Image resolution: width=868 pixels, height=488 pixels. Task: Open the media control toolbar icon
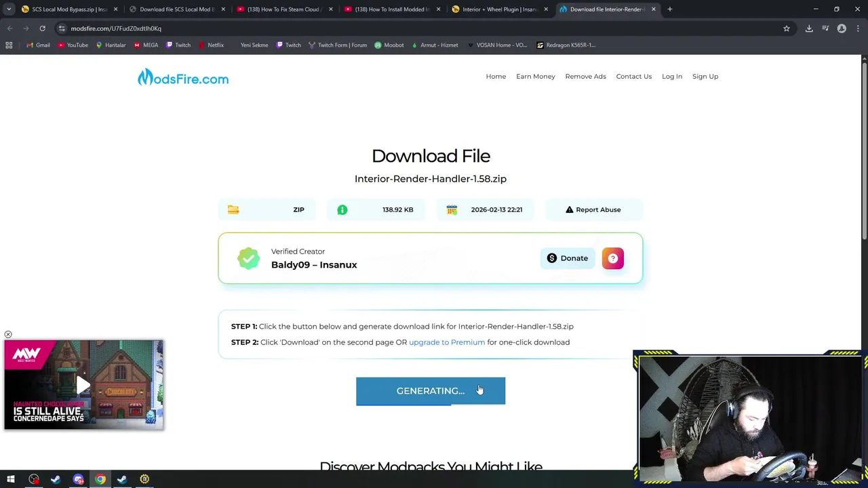pos(825,28)
